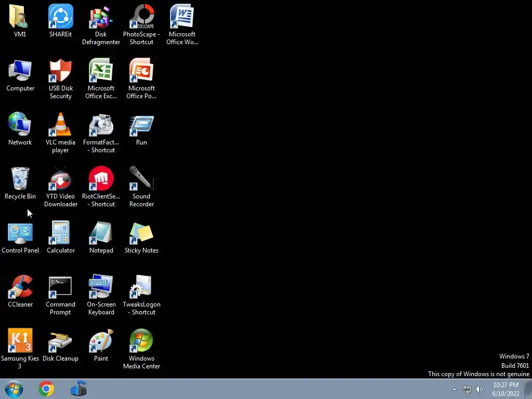The height and width of the screenshot is (399, 532).
Task: Select the Disk Defragmenter icon
Action: pos(101,16)
